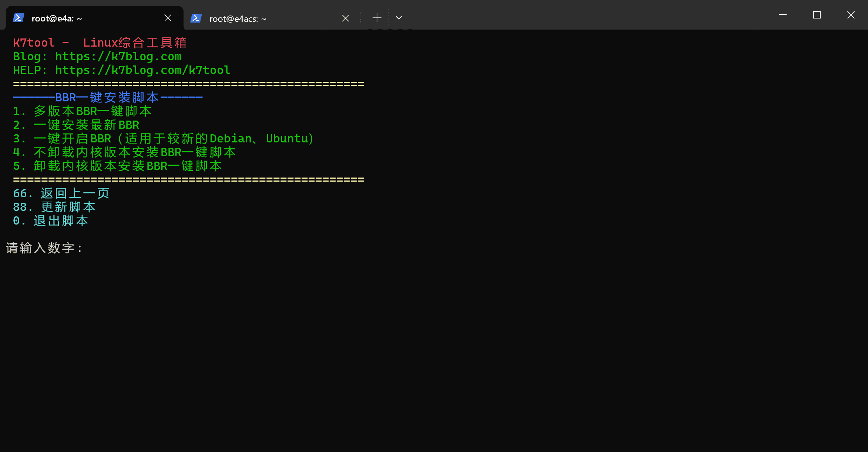Close the root@e4acs: ~ tab
Screen dimensions: 868x452
[346, 18]
